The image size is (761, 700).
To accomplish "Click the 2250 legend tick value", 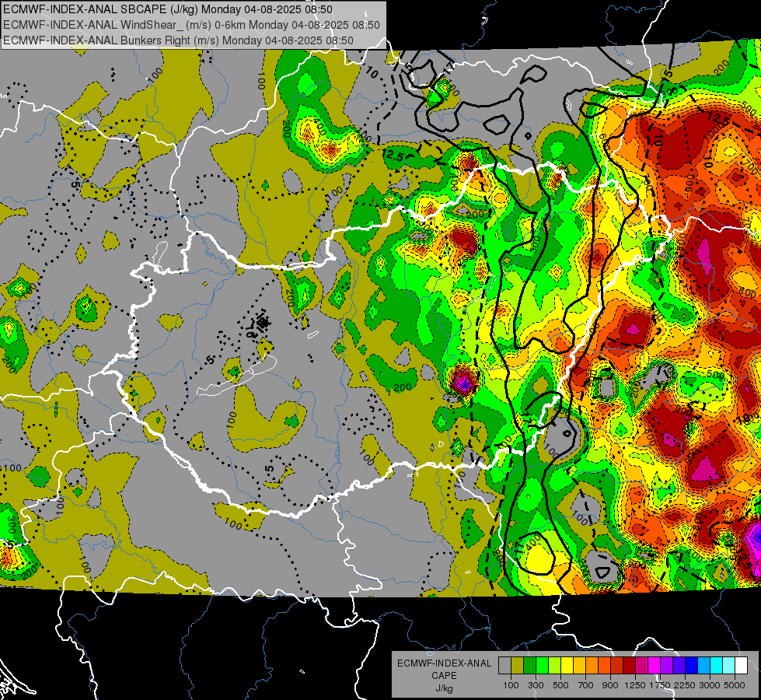I will [x=686, y=685].
